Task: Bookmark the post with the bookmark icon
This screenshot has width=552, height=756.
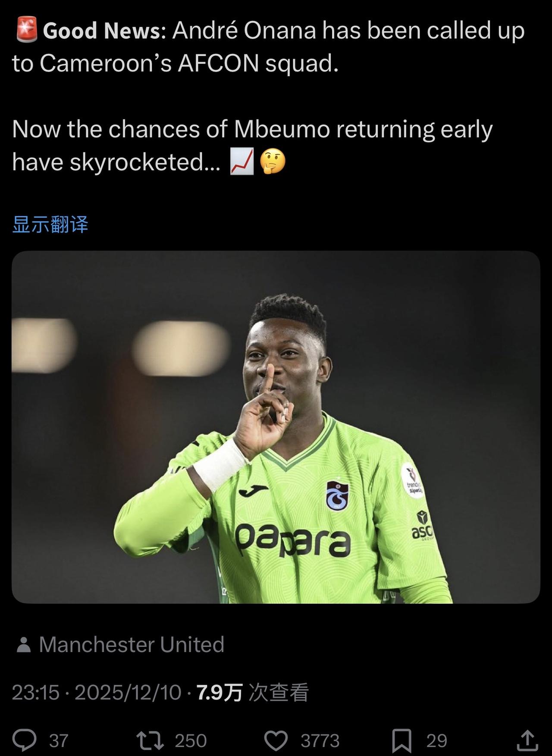Action: pos(401,740)
